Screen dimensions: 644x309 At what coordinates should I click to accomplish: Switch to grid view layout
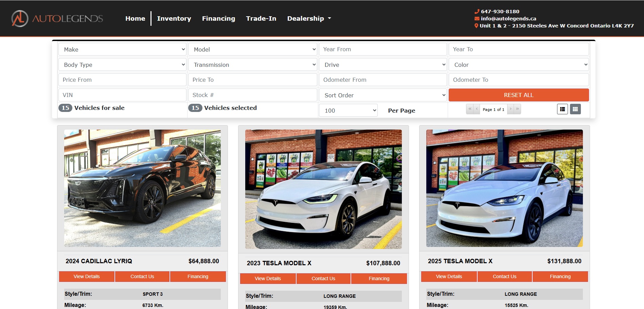(x=575, y=109)
